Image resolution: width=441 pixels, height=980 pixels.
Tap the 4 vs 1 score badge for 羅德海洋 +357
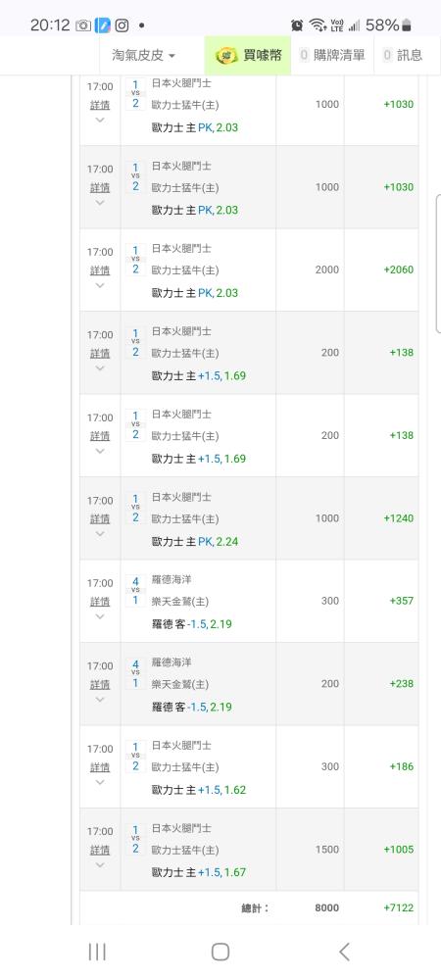coord(135,591)
